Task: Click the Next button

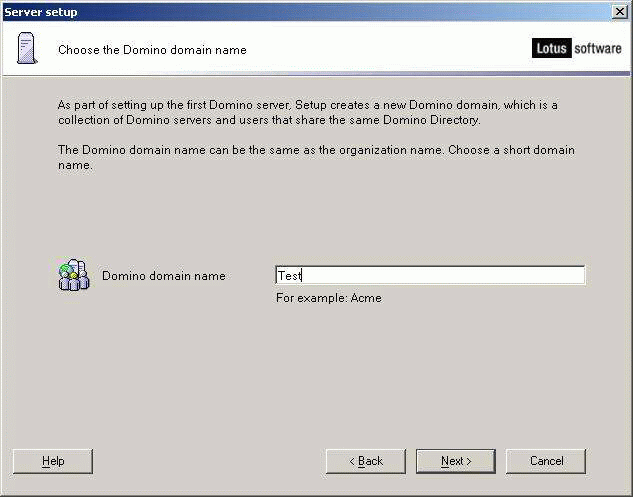Action: point(456,461)
